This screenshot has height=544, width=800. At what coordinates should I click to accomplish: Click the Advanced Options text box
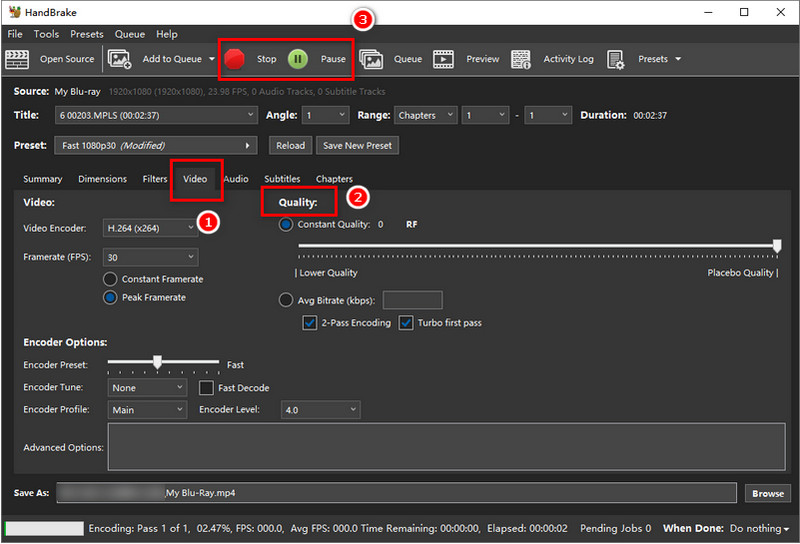pyautogui.click(x=446, y=447)
